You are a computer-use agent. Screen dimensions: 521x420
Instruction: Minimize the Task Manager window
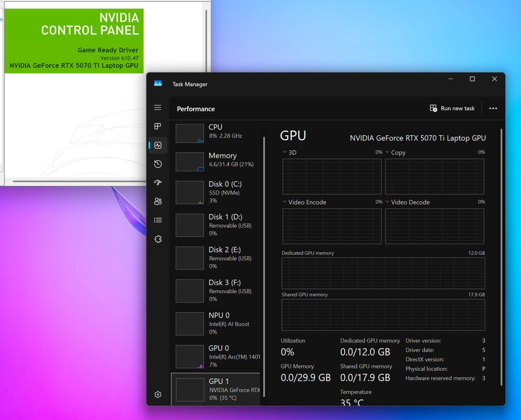(x=451, y=79)
